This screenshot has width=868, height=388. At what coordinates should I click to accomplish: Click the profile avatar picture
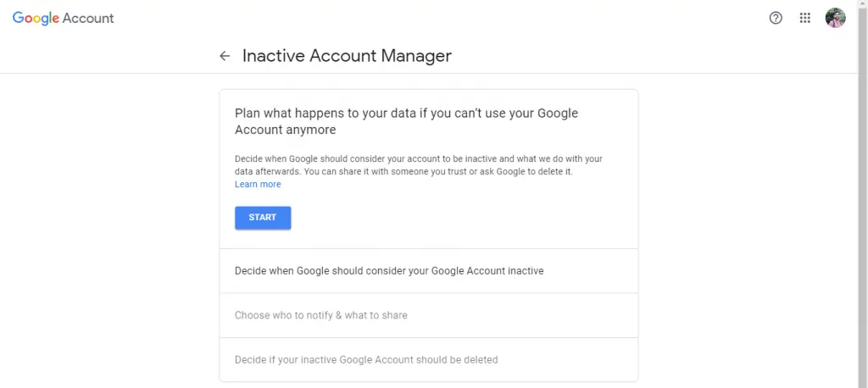click(835, 19)
